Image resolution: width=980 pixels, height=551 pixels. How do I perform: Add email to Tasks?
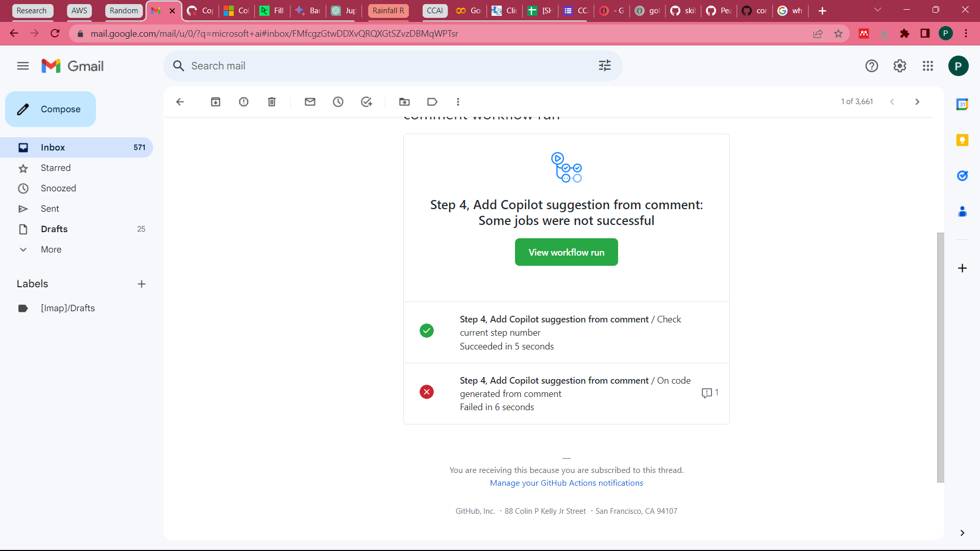366,102
